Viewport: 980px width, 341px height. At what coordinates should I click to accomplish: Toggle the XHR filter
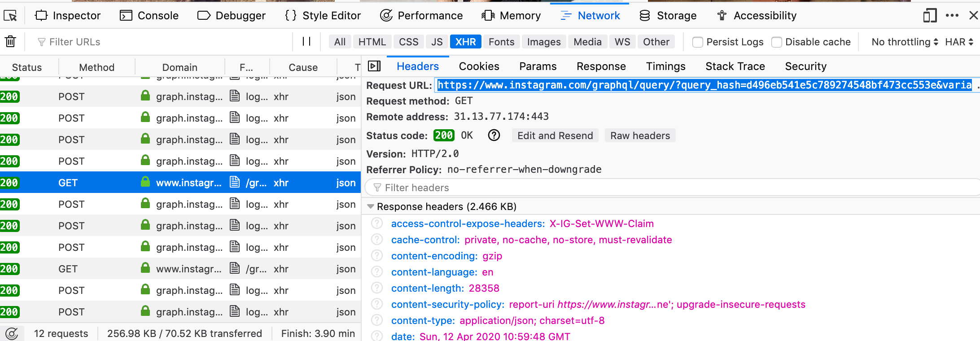pyautogui.click(x=466, y=42)
